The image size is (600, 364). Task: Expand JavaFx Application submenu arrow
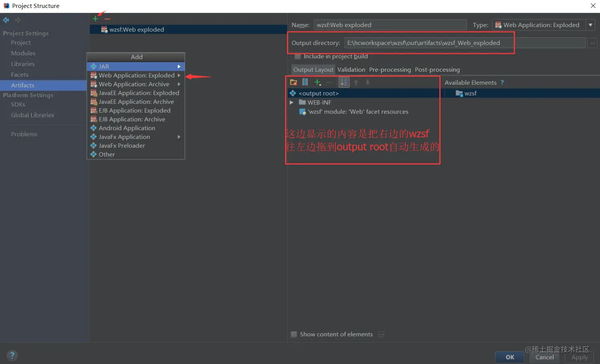(x=179, y=137)
